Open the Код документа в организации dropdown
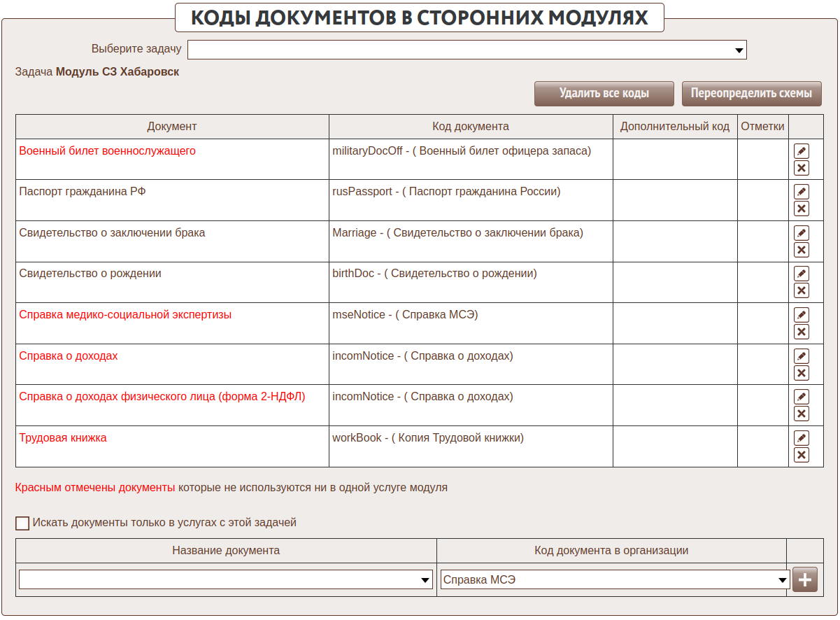This screenshot has height=620, width=840. coord(614,580)
